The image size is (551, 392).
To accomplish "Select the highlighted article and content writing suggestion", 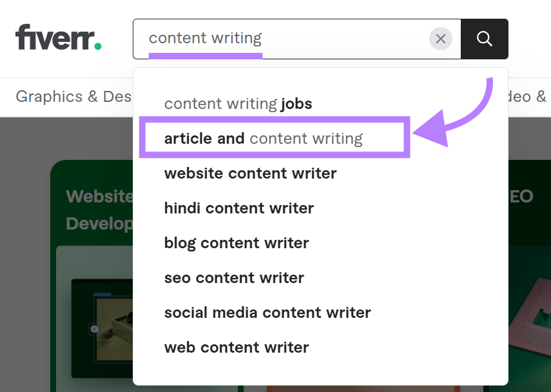I will point(264,137).
